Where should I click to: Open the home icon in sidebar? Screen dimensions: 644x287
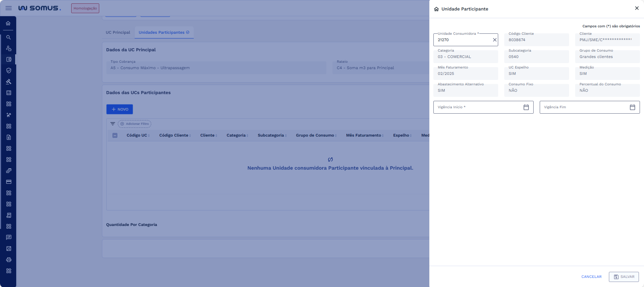coord(8,23)
